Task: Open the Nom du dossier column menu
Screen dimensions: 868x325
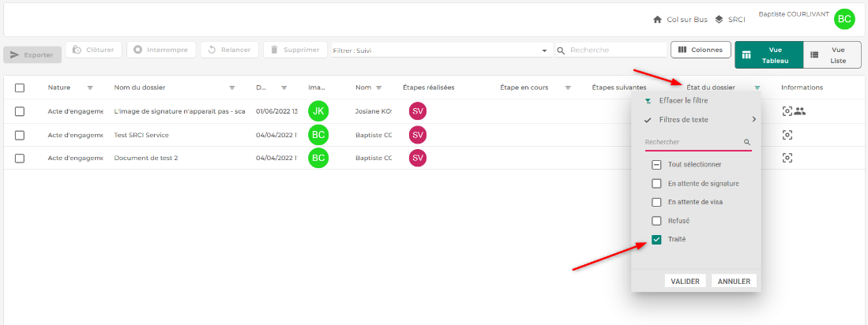Action: coord(232,88)
